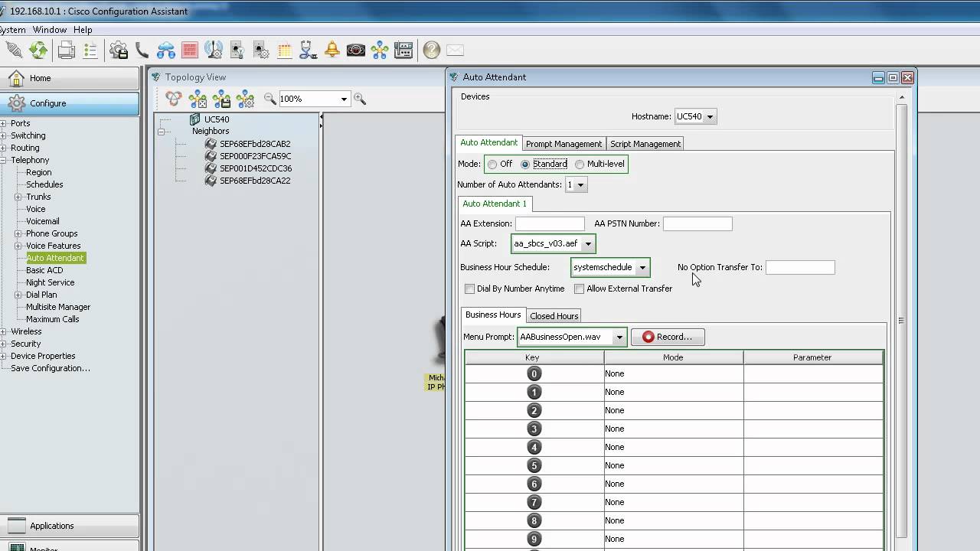Select Voicemail in the Telephony tree
The image size is (980, 551).
click(x=43, y=221)
